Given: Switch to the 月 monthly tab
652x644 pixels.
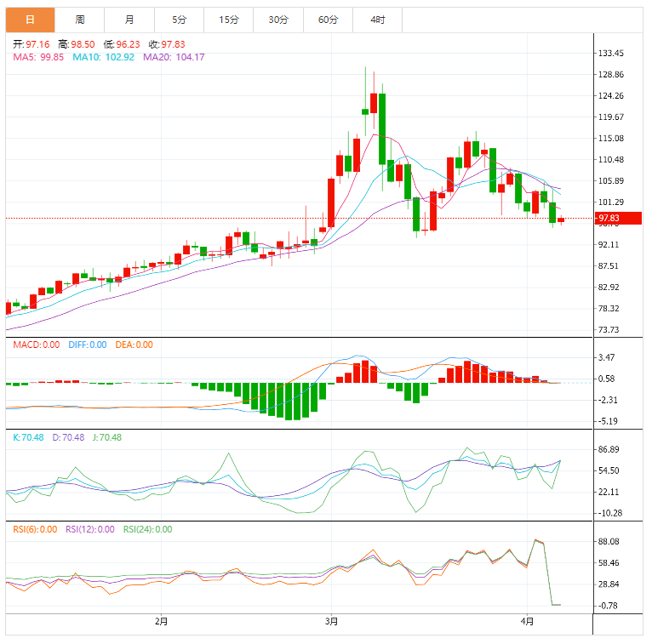Looking at the screenshot, I should pyautogui.click(x=129, y=20).
